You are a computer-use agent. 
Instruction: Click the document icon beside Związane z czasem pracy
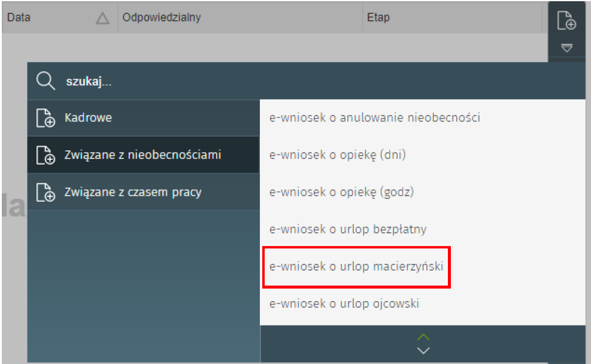46,193
